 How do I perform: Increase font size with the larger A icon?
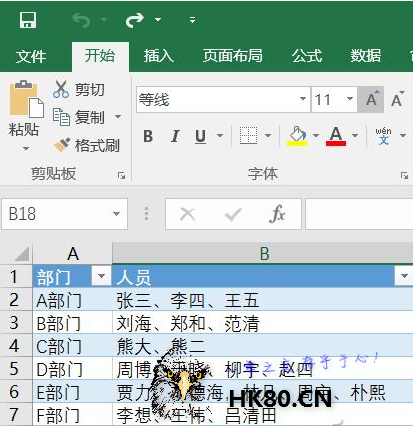[371, 99]
